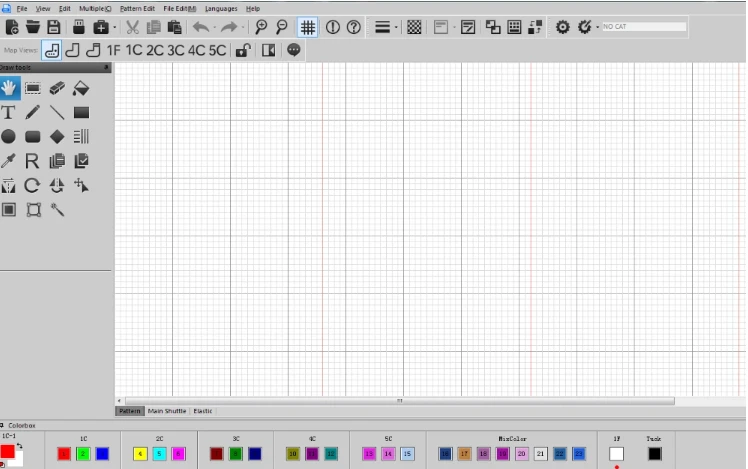The image size is (748, 469).
Task: Pick the Pencil drawing tool
Action: (x=32, y=113)
